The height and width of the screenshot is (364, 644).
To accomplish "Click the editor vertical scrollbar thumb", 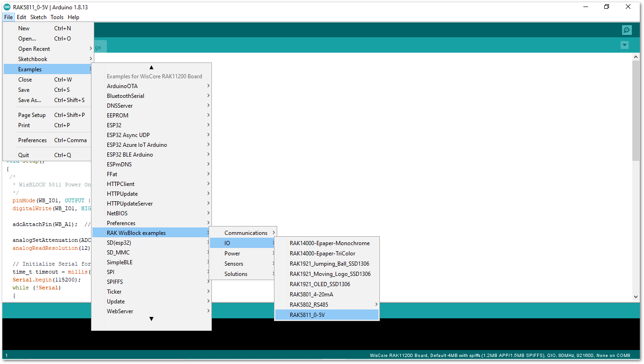I will click(636, 110).
